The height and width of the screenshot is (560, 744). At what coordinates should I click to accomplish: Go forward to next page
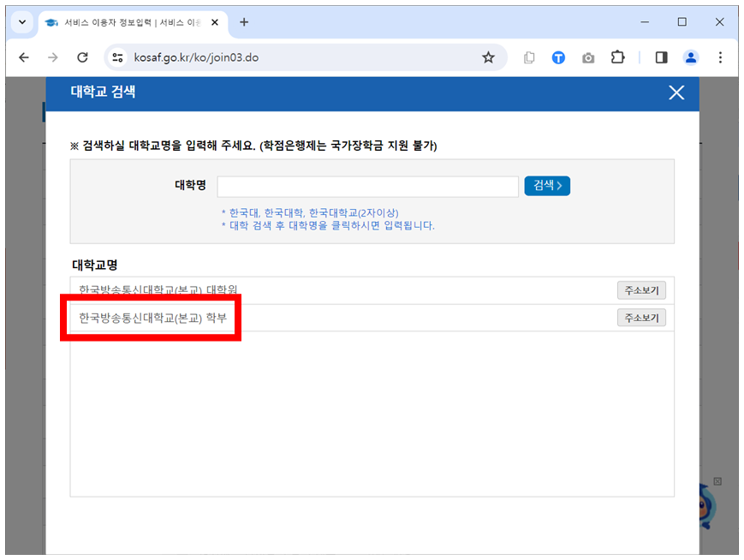pyautogui.click(x=53, y=58)
